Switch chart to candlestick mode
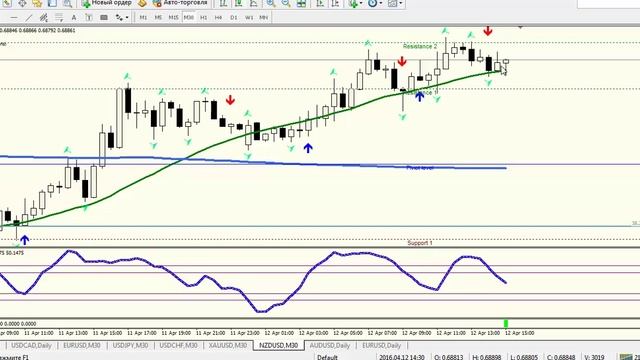The image size is (640, 360). click(x=238, y=3)
